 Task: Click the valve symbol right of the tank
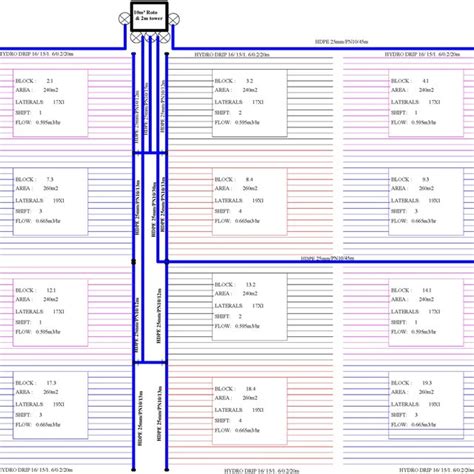[173, 19]
